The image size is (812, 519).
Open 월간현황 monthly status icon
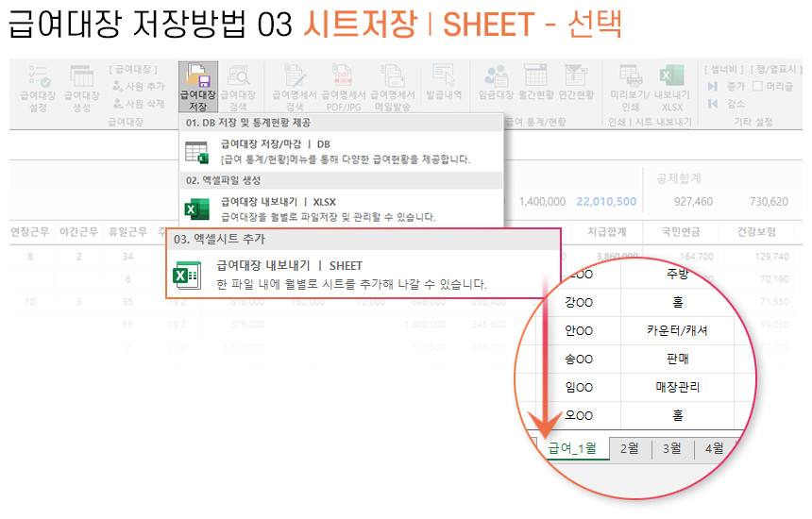[x=535, y=85]
